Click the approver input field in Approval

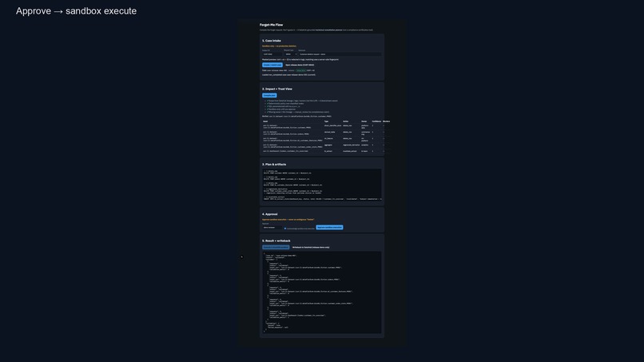click(x=272, y=228)
